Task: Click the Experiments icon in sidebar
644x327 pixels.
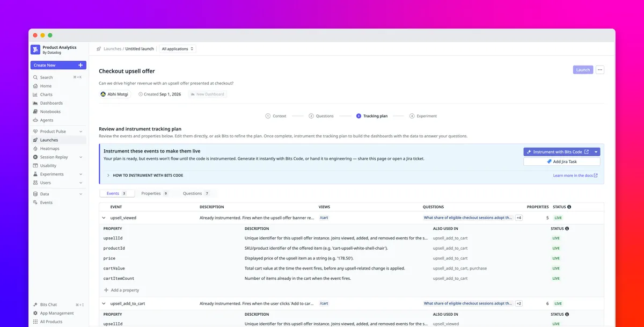Action: (35, 175)
